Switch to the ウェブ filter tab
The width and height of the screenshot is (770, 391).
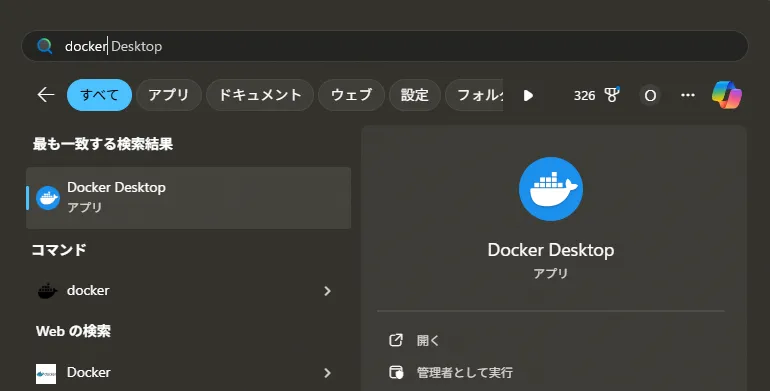351,95
